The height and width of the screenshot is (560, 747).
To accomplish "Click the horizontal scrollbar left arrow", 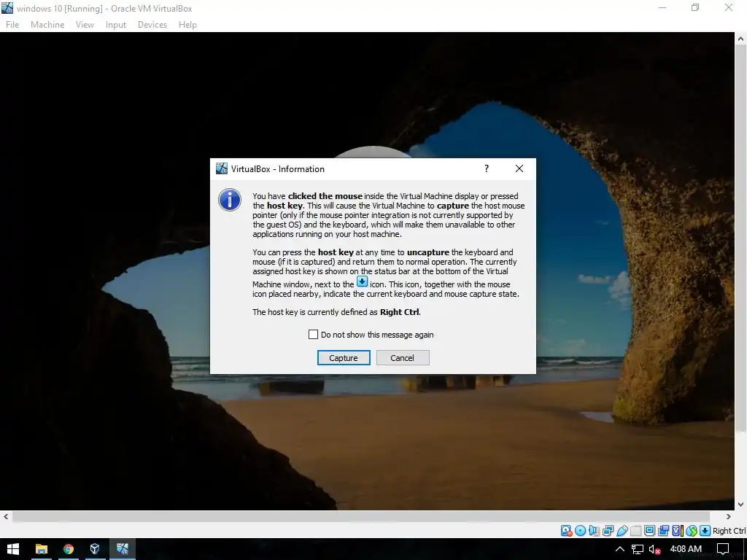I will coord(6,517).
